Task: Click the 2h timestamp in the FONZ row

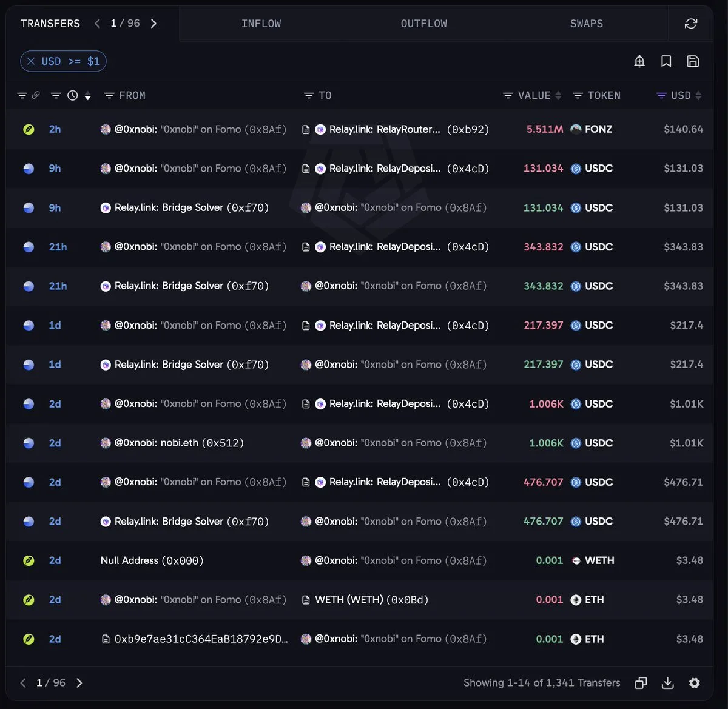Action: tap(55, 129)
